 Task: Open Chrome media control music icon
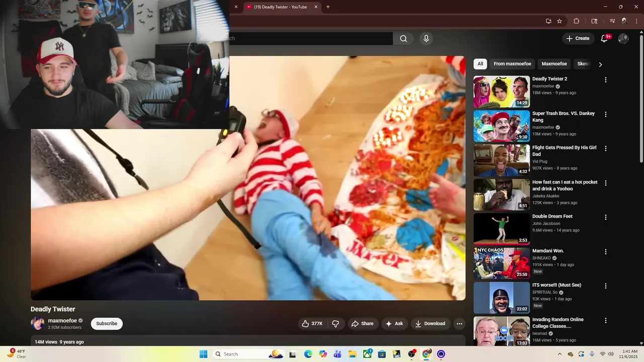pos(612,21)
